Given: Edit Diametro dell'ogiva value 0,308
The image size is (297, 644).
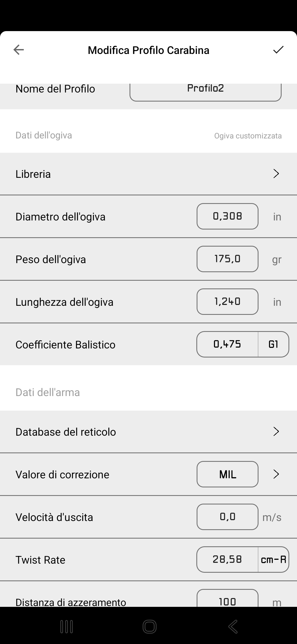Looking at the screenshot, I should pyautogui.click(x=227, y=216).
